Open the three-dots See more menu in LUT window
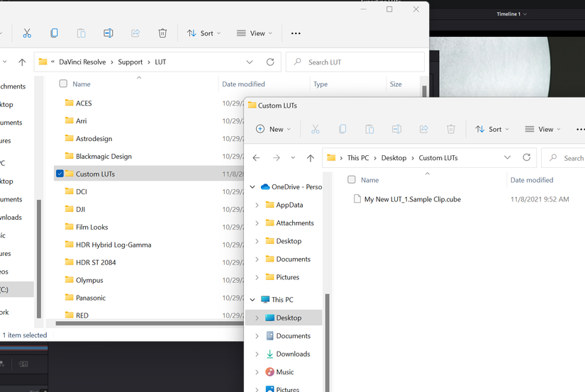The height and width of the screenshot is (392, 585). 296,33
